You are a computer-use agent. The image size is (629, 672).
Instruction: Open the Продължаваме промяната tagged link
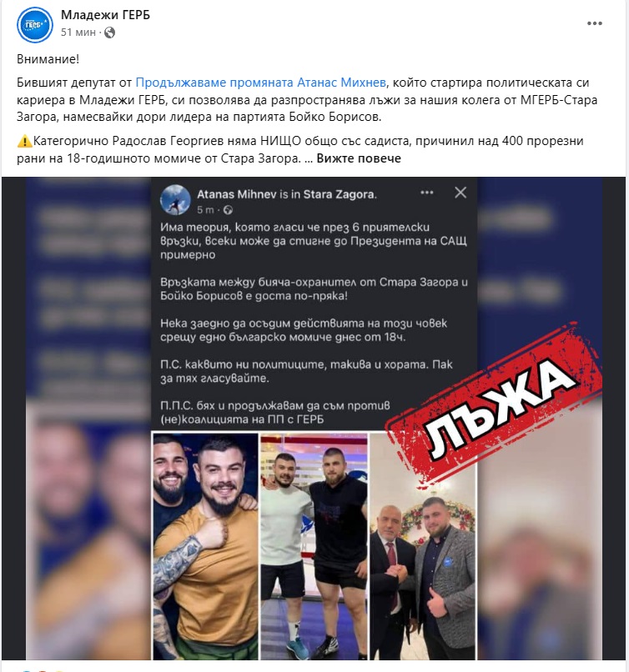pos(214,83)
